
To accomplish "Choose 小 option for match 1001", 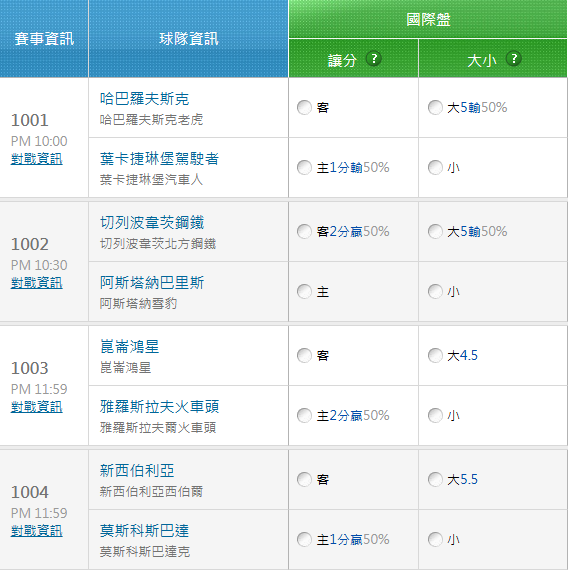I will [435, 168].
